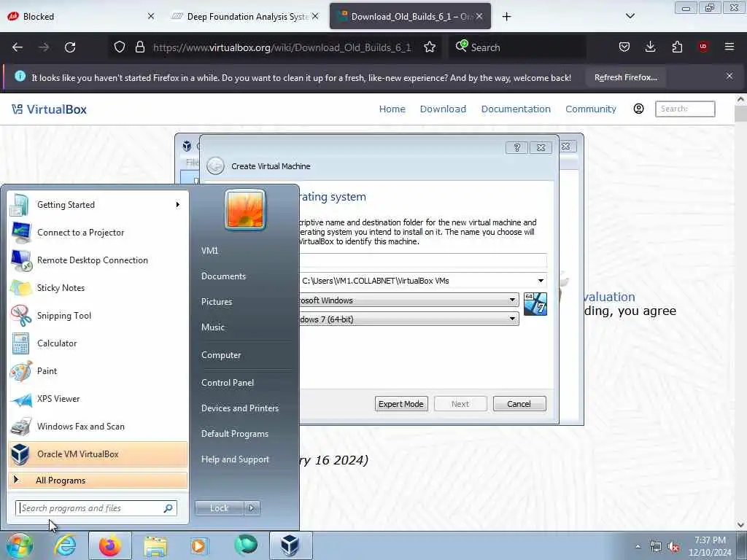
Task: Open the list all tabs dropdown
Action: (630, 16)
